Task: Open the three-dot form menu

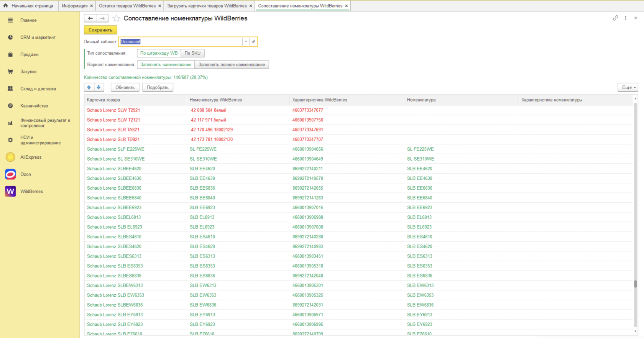Action: [626, 18]
